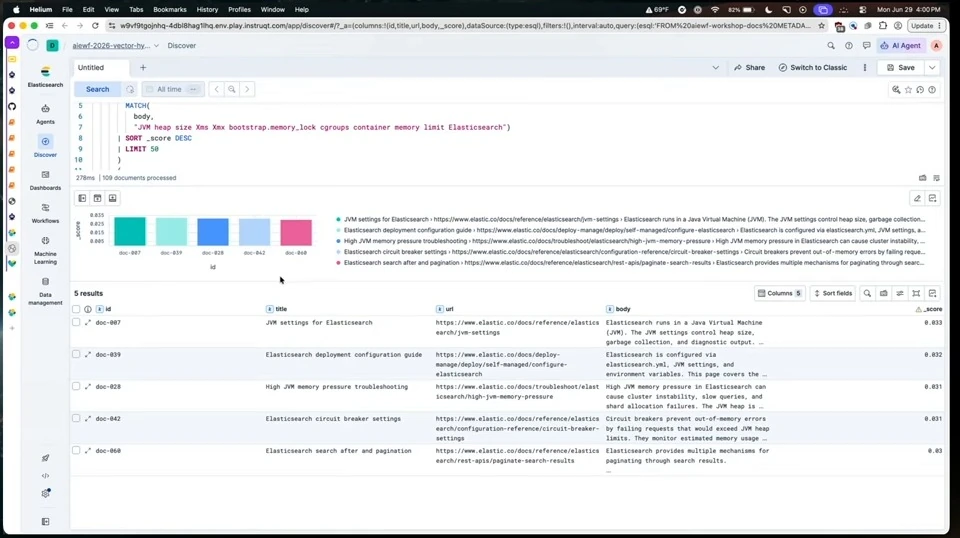Reload the browser page

click(95, 26)
